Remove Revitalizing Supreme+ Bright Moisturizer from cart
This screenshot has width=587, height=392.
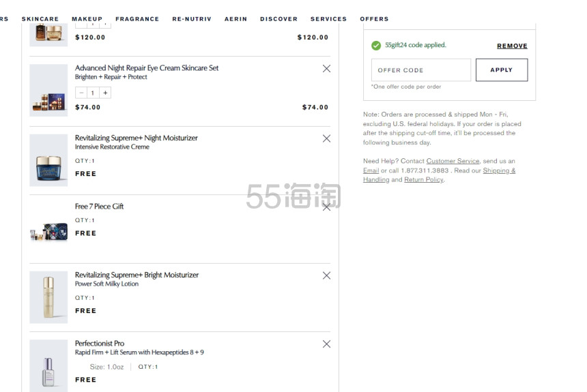click(x=326, y=275)
